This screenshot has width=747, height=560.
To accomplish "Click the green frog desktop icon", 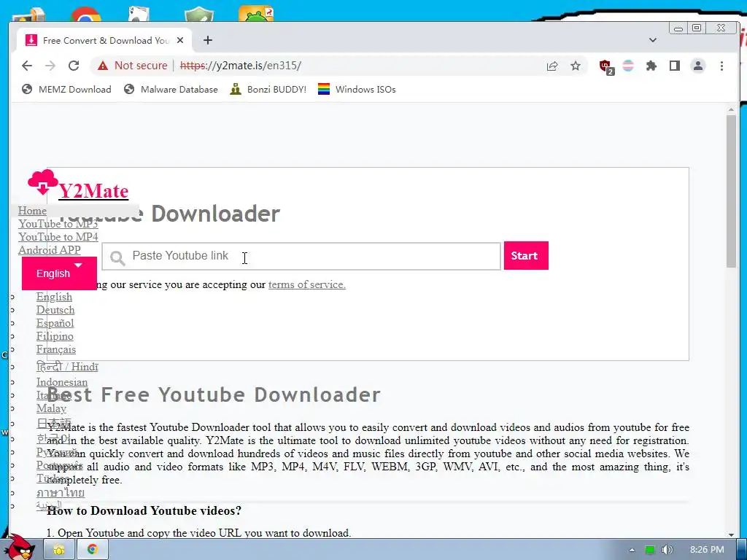I will 256,14.
